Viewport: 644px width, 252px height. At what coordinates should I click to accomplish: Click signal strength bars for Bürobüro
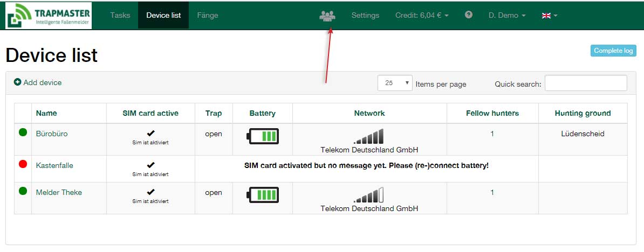[369, 136]
